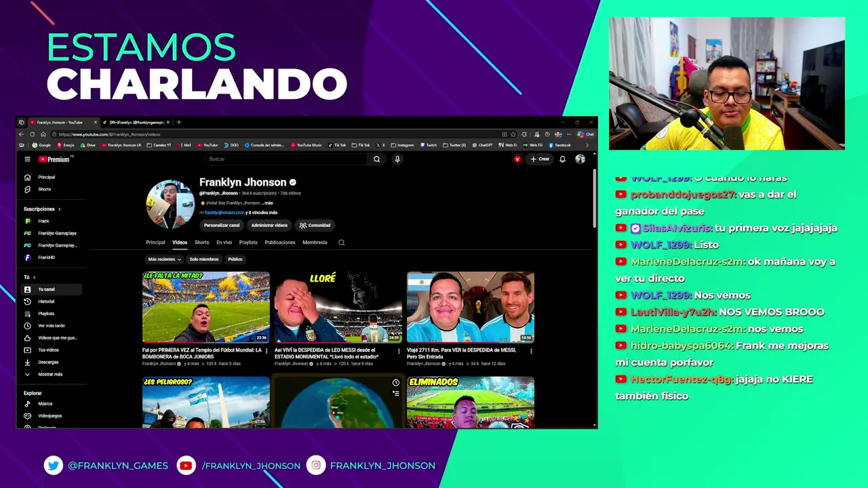
Task: Click the Personalizar canal button
Action: click(x=222, y=226)
